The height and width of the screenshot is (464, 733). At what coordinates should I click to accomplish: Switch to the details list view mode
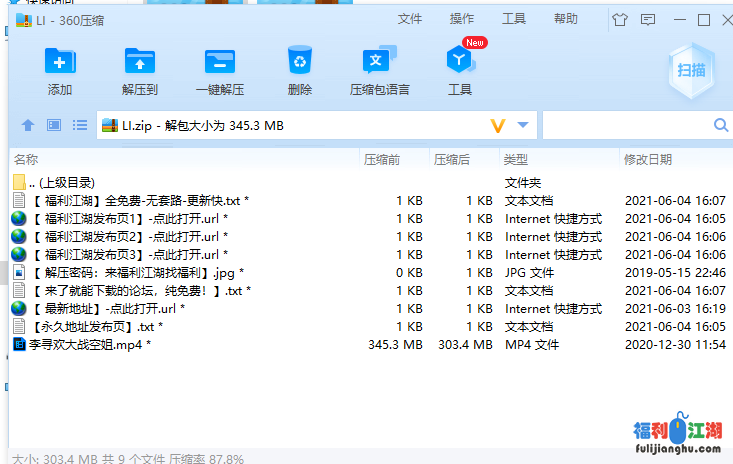tap(80, 126)
